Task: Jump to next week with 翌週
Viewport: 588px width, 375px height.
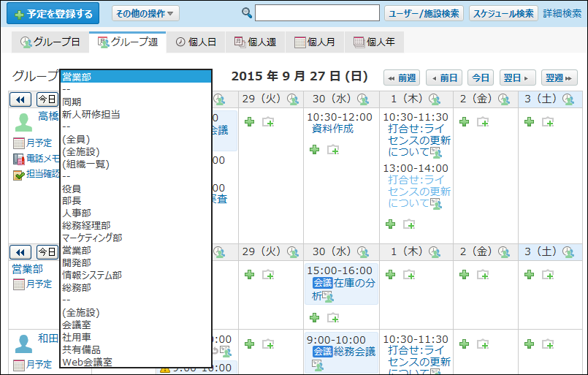Action: [x=559, y=77]
